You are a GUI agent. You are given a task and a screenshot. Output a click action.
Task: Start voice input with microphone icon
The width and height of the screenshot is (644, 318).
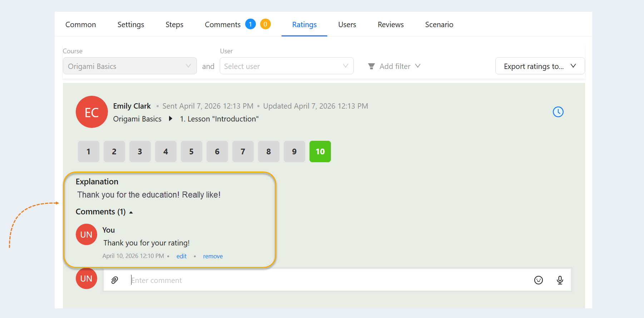coord(560,280)
